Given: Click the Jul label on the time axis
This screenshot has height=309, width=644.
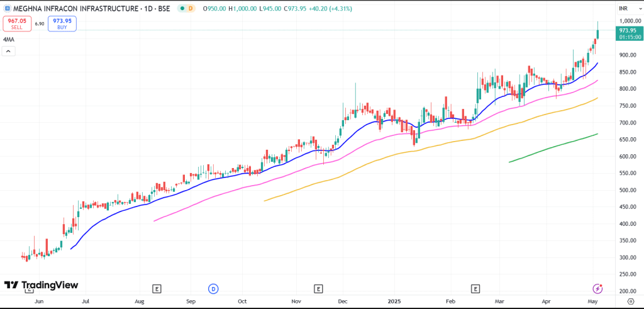Looking at the screenshot, I should [87, 301].
